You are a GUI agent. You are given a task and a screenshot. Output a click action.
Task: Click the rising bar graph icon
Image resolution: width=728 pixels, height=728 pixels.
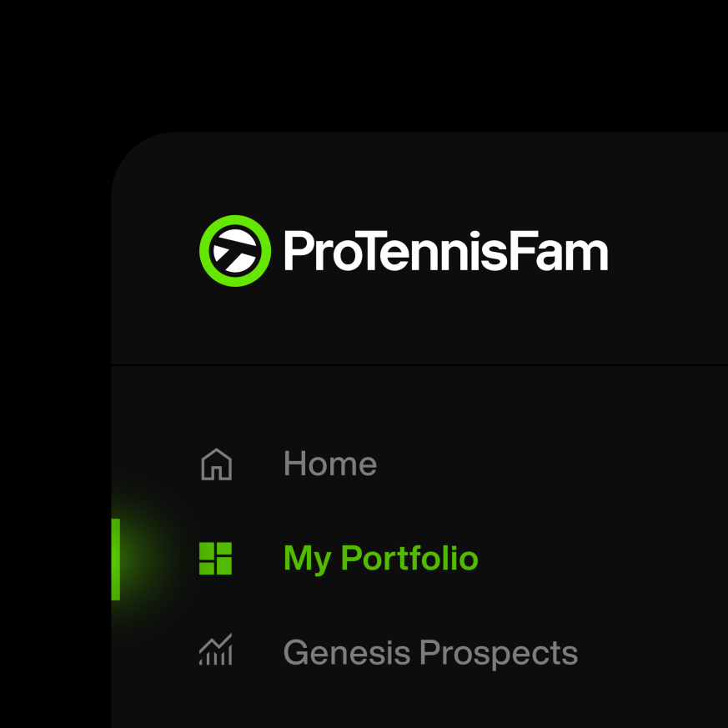point(216,650)
